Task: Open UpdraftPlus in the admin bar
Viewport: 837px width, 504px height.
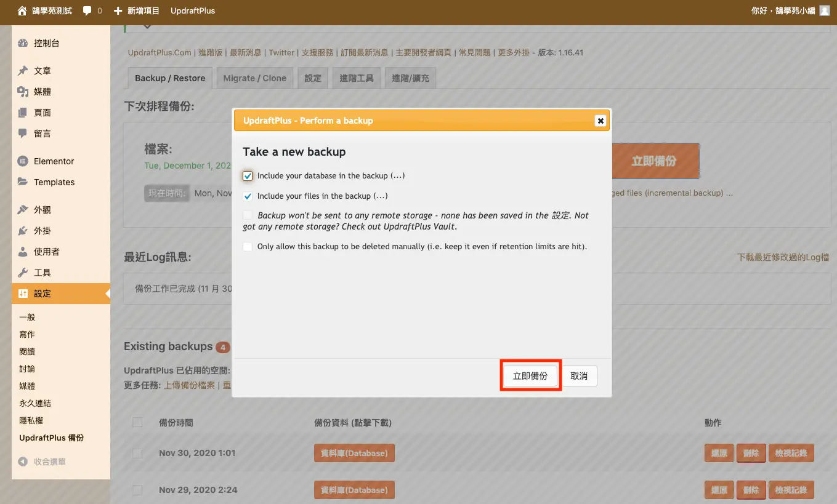Action: (193, 10)
